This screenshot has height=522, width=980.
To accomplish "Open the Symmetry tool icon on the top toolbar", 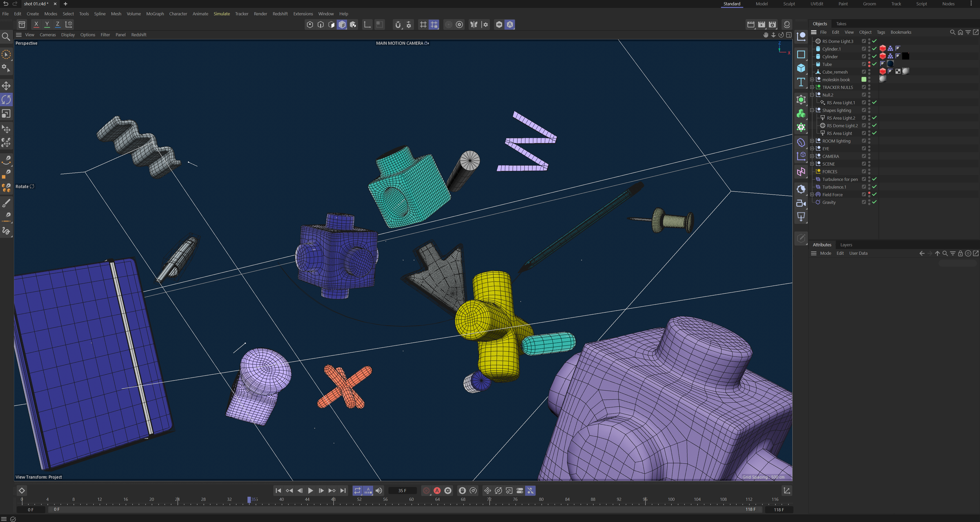I will tap(473, 24).
